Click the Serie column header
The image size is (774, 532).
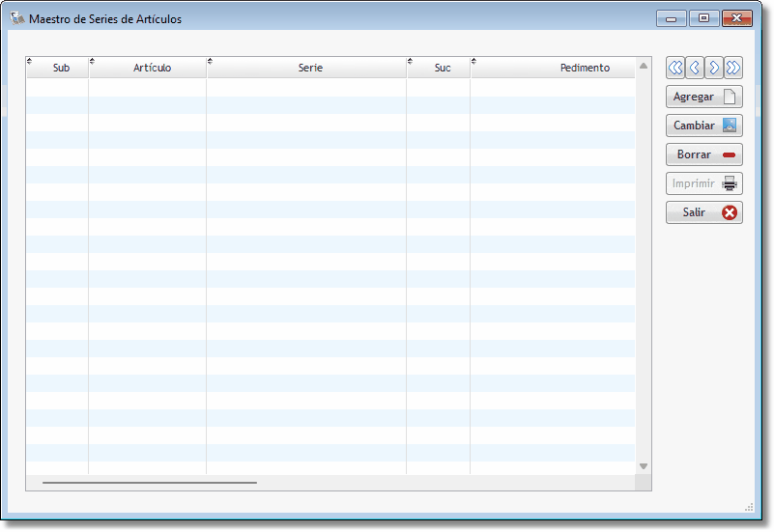310,68
